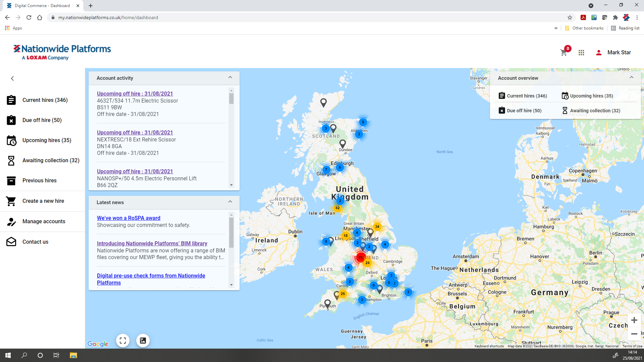
Task: Click the Upcoming hires calendar icon in sidebar
Action: 11,140
